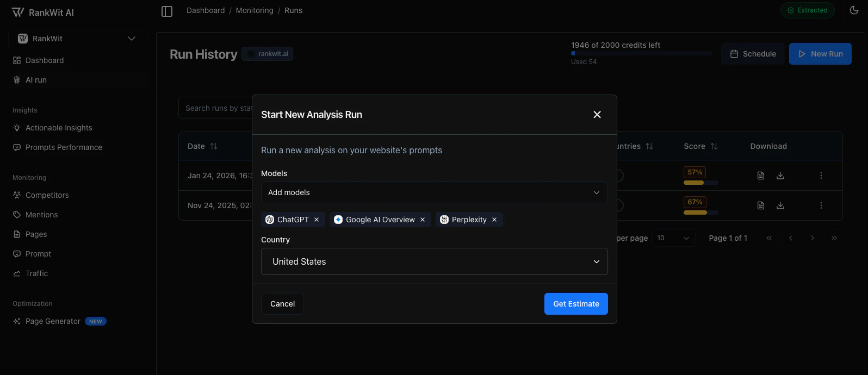Click the Monitoring breadcrumb
This screenshot has width=868, height=375.
pos(255,10)
